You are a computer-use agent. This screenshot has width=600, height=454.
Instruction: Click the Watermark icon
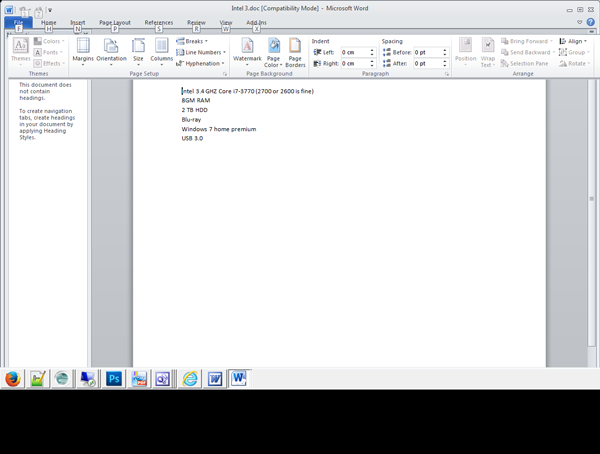pos(247,51)
